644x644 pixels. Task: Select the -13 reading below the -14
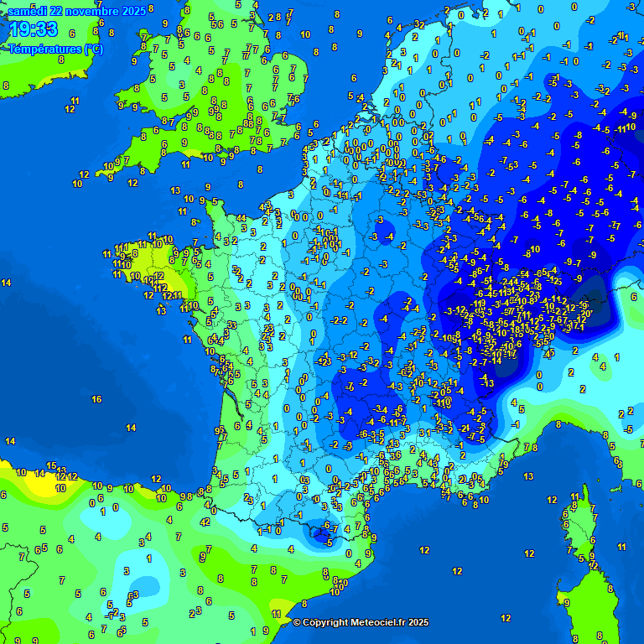[487, 383]
